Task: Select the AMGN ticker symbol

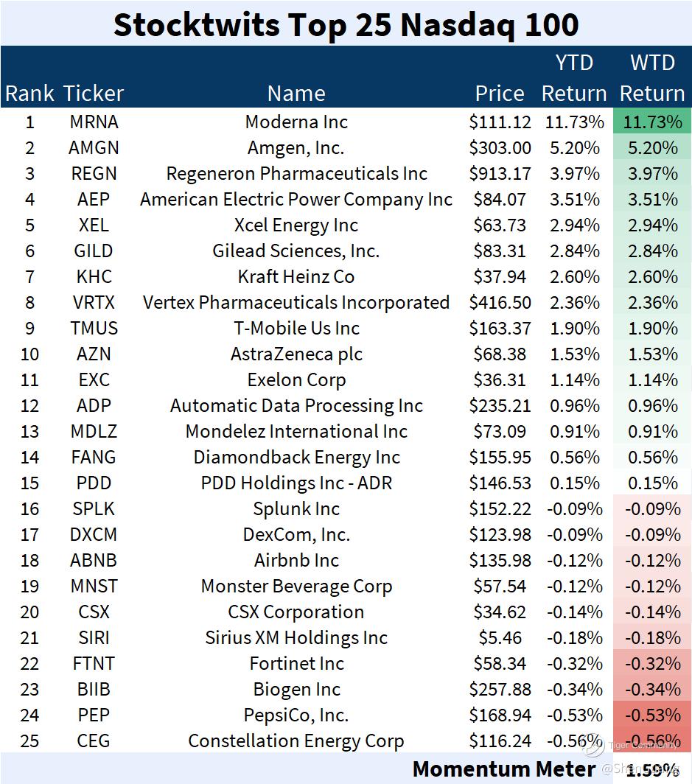Action: pos(94,148)
